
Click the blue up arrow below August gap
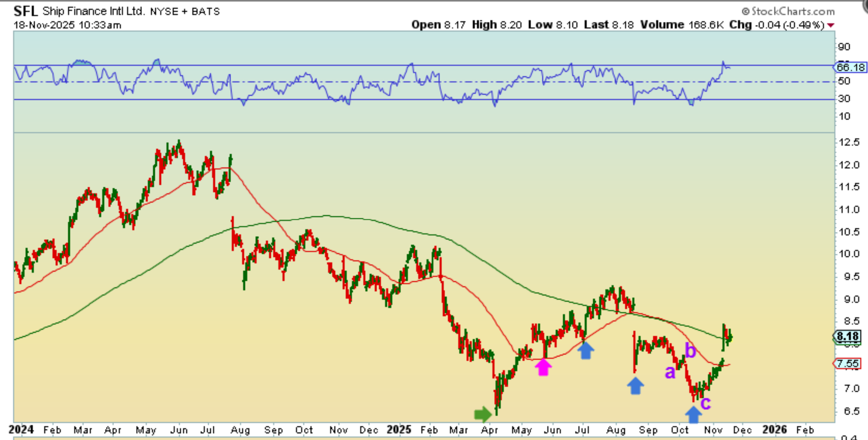click(x=635, y=385)
